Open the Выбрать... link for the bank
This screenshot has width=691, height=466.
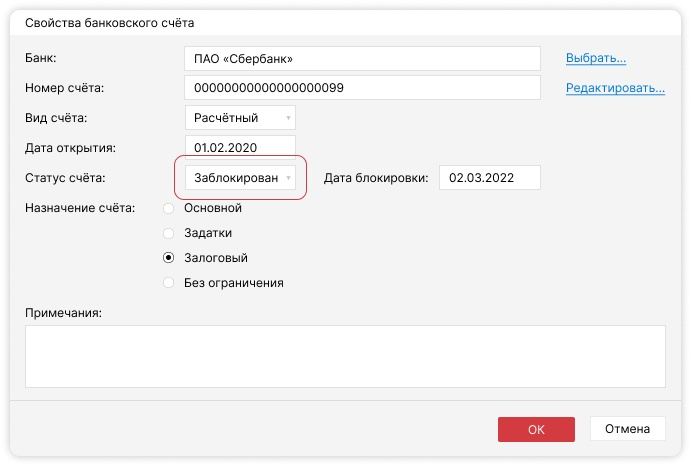[x=596, y=58]
